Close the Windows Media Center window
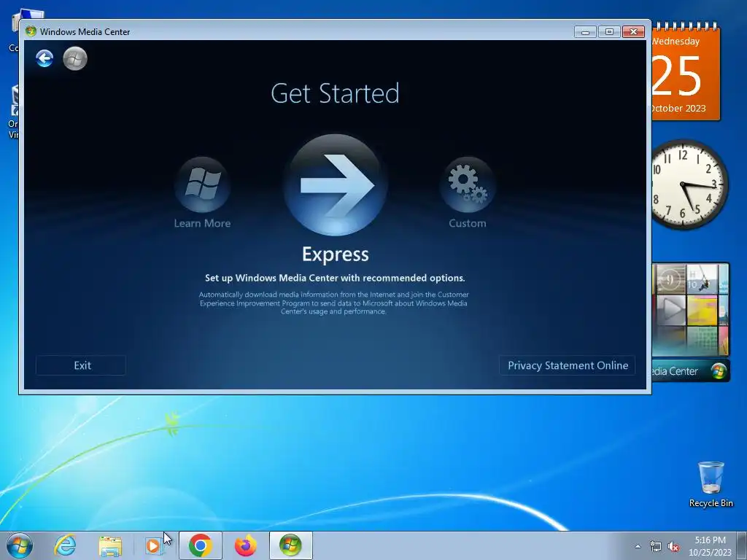Screen dimensions: 747x560 click(x=634, y=32)
